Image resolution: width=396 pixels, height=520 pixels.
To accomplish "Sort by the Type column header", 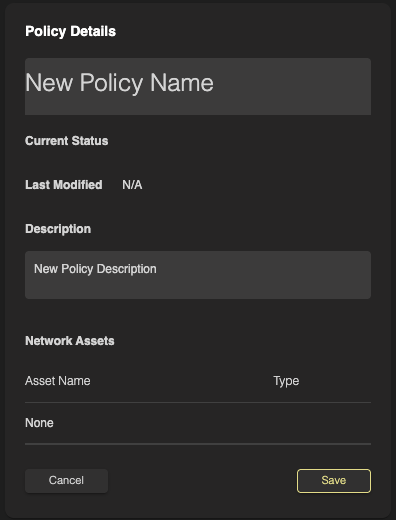I will coord(286,381).
